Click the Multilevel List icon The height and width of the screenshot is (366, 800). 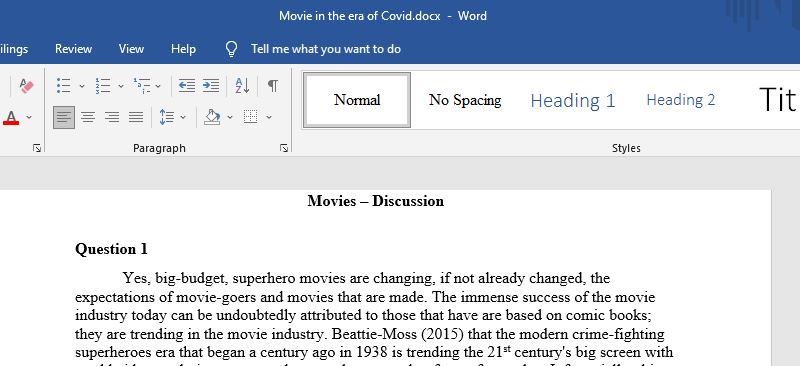coord(142,85)
